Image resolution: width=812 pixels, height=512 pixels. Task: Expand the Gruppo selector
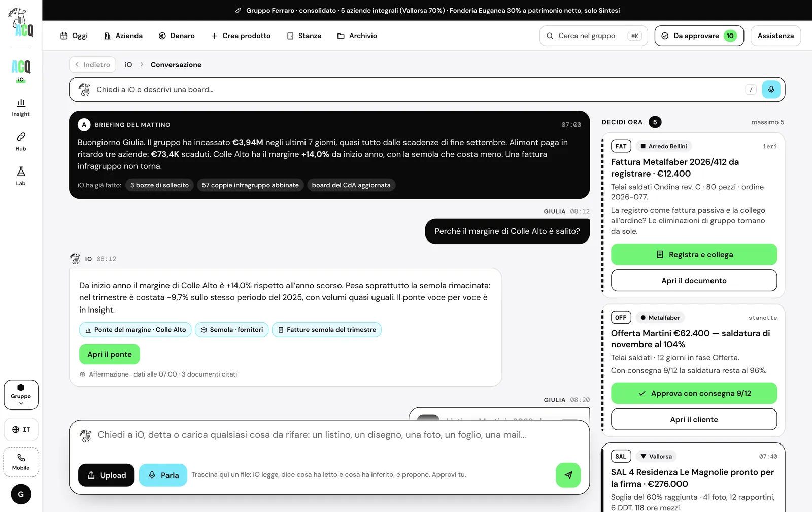21,394
